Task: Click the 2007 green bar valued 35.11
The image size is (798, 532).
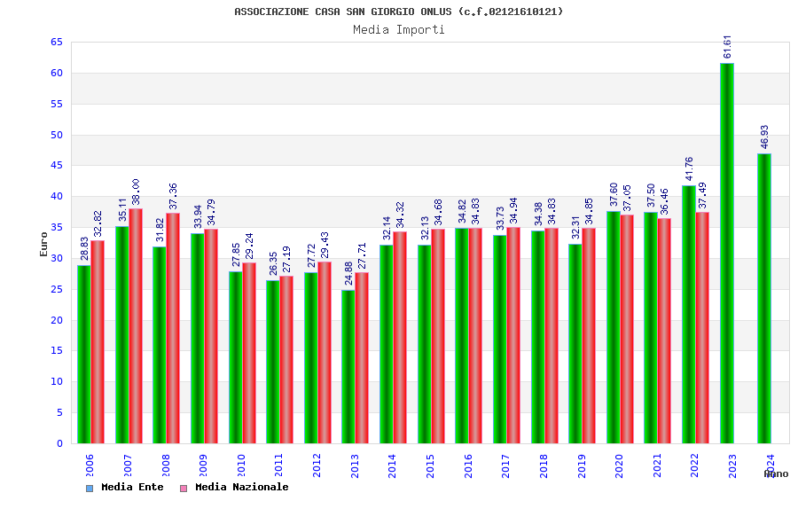Action: (121, 335)
